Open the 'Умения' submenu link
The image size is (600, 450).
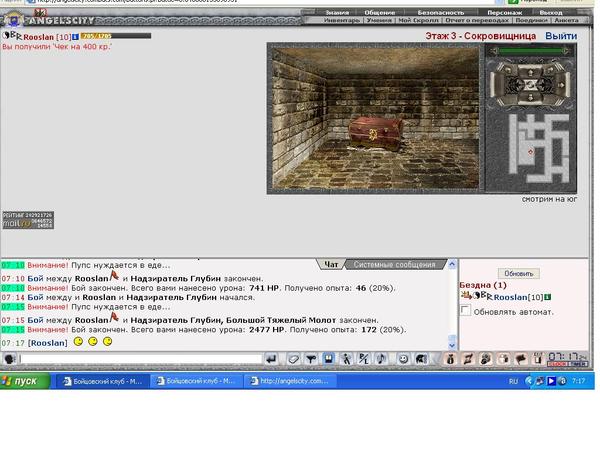(x=379, y=20)
